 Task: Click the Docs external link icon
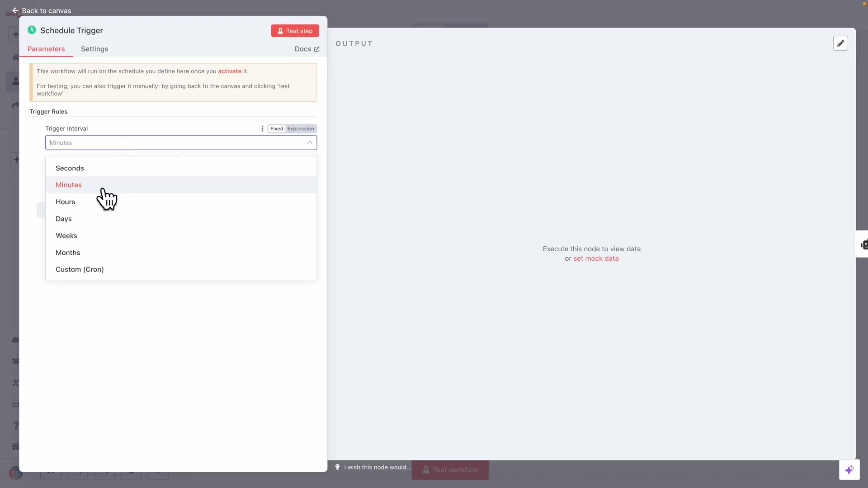point(316,49)
